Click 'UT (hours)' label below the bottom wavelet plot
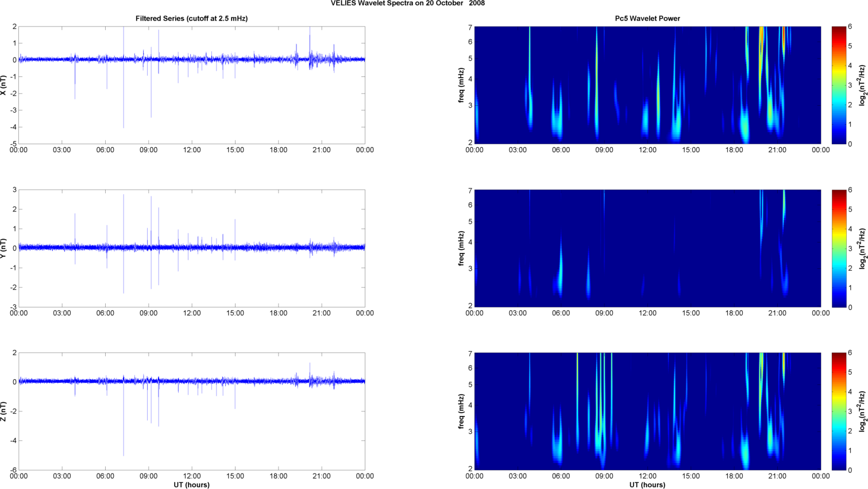The image size is (868, 489). tap(647, 485)
